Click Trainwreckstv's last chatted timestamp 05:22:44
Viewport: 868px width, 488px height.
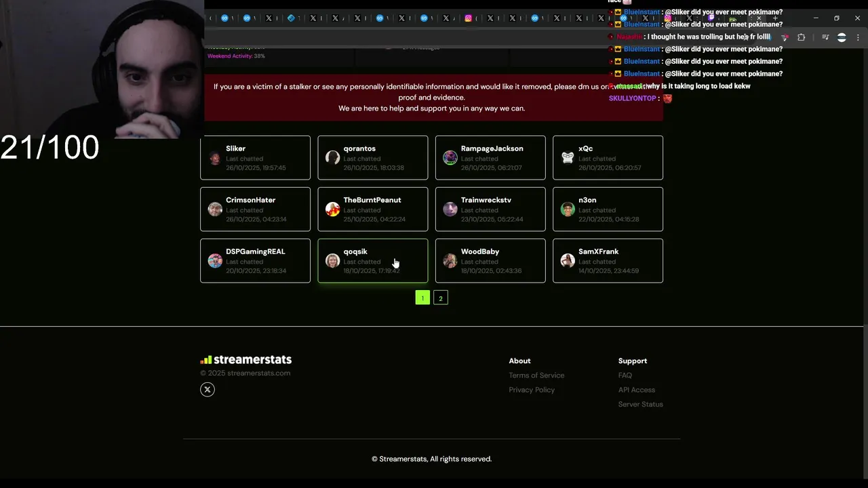[x=492, y=220]
